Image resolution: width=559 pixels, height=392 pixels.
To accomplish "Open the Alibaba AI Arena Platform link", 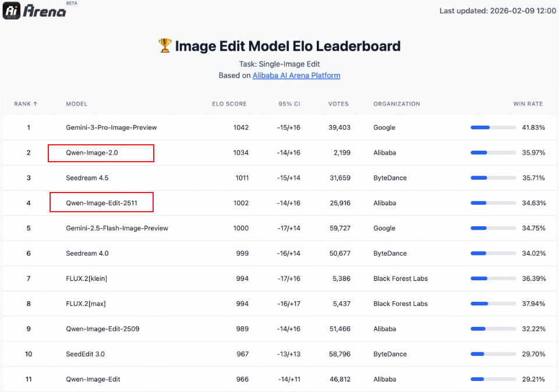I will [x=296, y=76].
